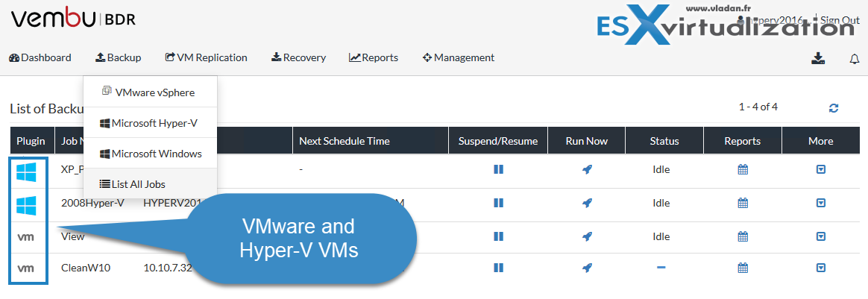Open the Dashboard tab
This screenshot has height=299, width=868.
tap(40, 57)
